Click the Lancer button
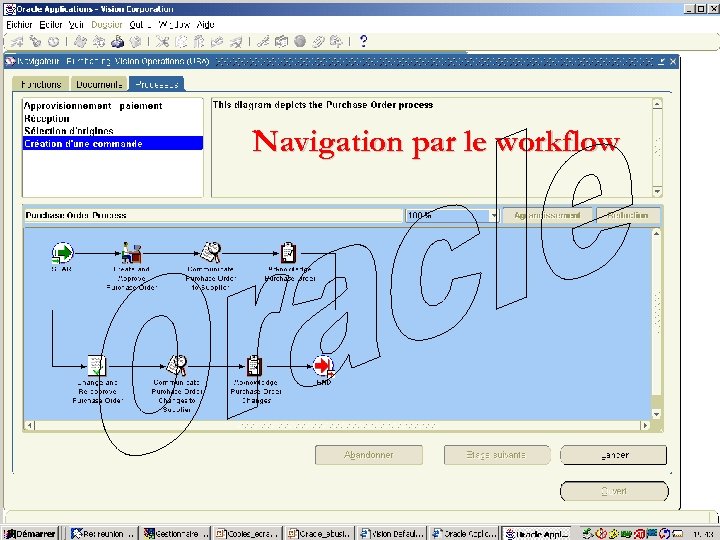Image resolution: width=720 pixels, height=540 pixels. [614, 455]
